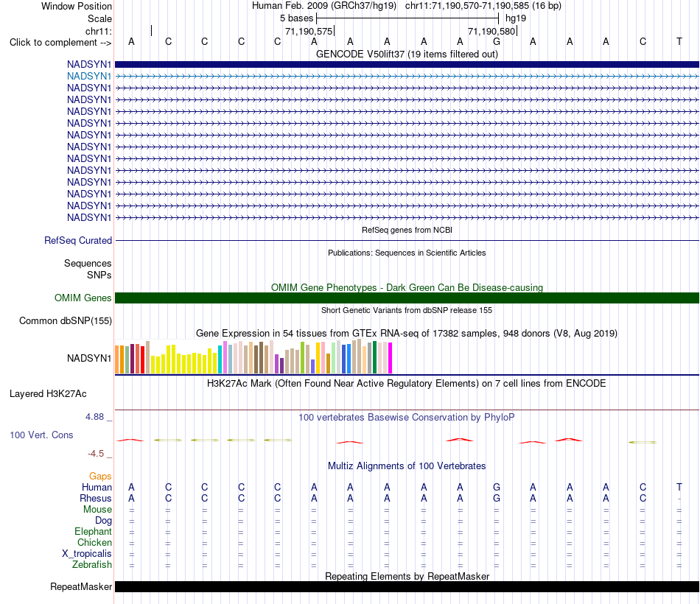The width and height of the screenshot is (700, 604).
Task: Click the solid navy NADSYN1 exon bar
Action: coord(407,64)
